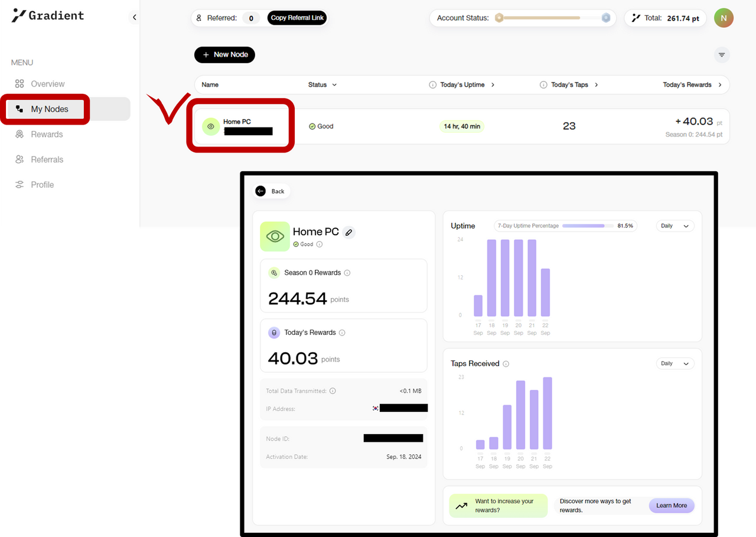Click the Account Status progress bar
756x537 pixels.
click(552, 18)
